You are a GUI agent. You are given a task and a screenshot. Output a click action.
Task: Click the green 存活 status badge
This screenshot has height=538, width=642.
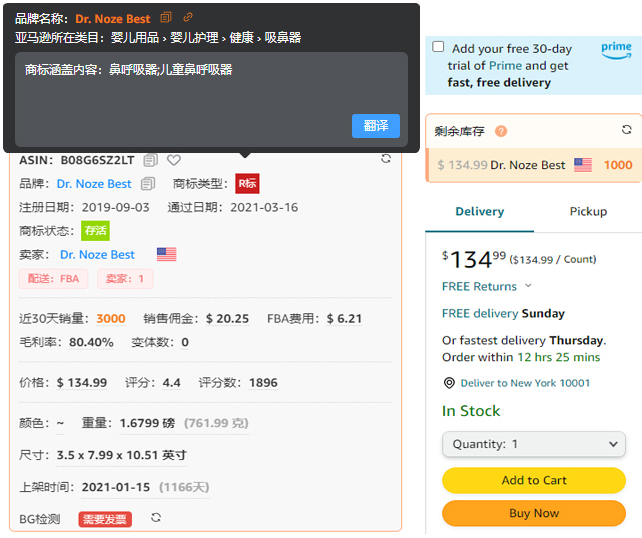pyautogui.click(x=95, y=231)
